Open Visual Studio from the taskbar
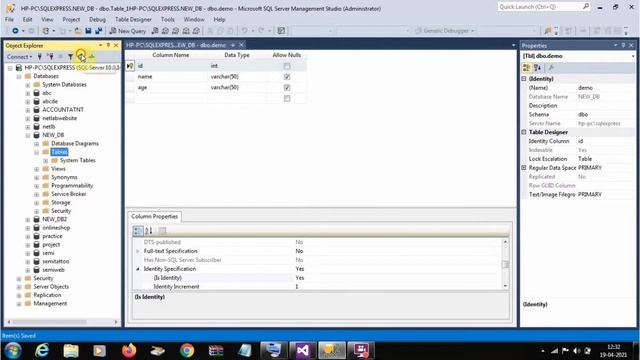 point(302,350)
